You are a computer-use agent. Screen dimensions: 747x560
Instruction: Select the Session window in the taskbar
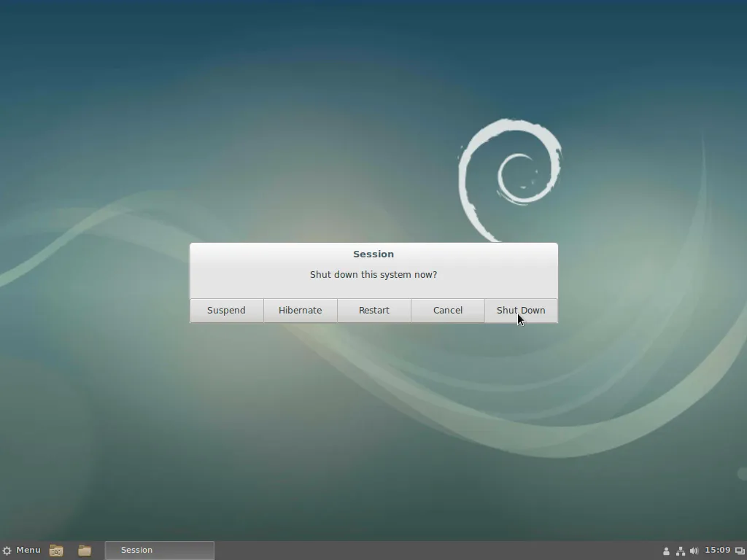tap(160, 551)
